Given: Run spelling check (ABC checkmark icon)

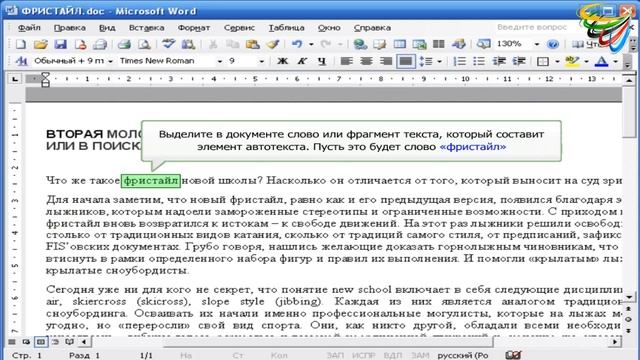Looking at the screenshot, I should click(x=168, y=44).
